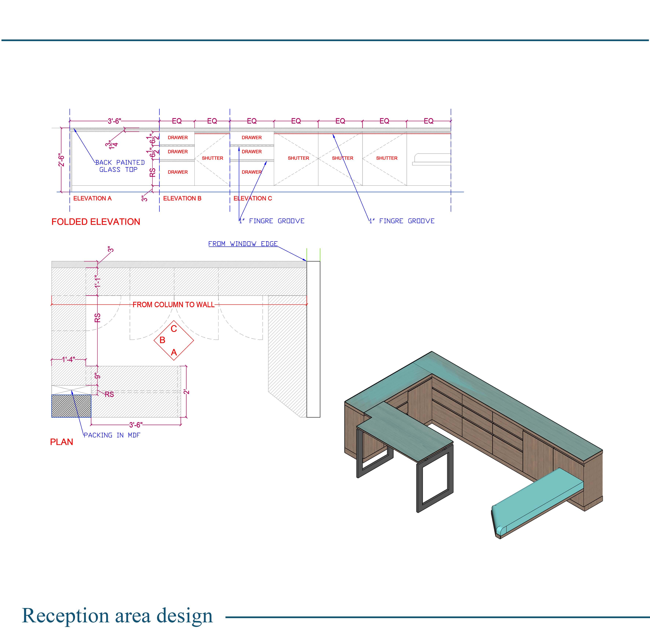Screen dimensions: 650x644
Task: Click the ELEVATION B label
Action: 182,198
